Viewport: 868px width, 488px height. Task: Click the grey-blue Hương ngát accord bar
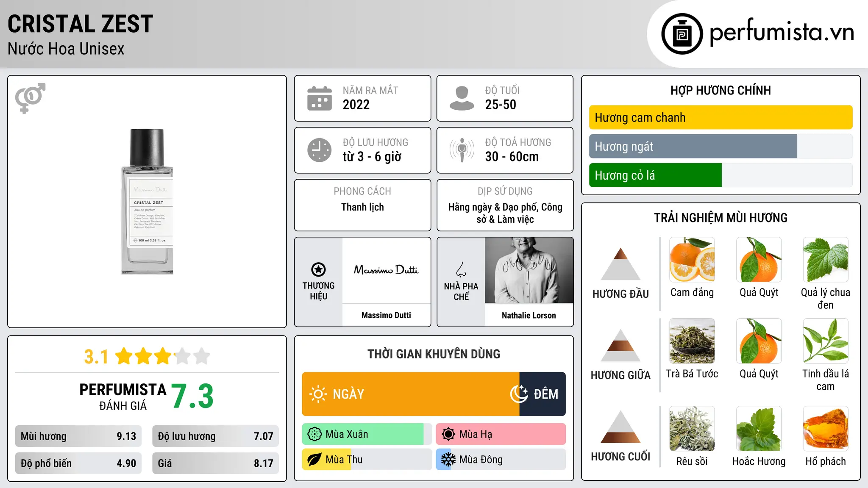(x=693, y=146)
